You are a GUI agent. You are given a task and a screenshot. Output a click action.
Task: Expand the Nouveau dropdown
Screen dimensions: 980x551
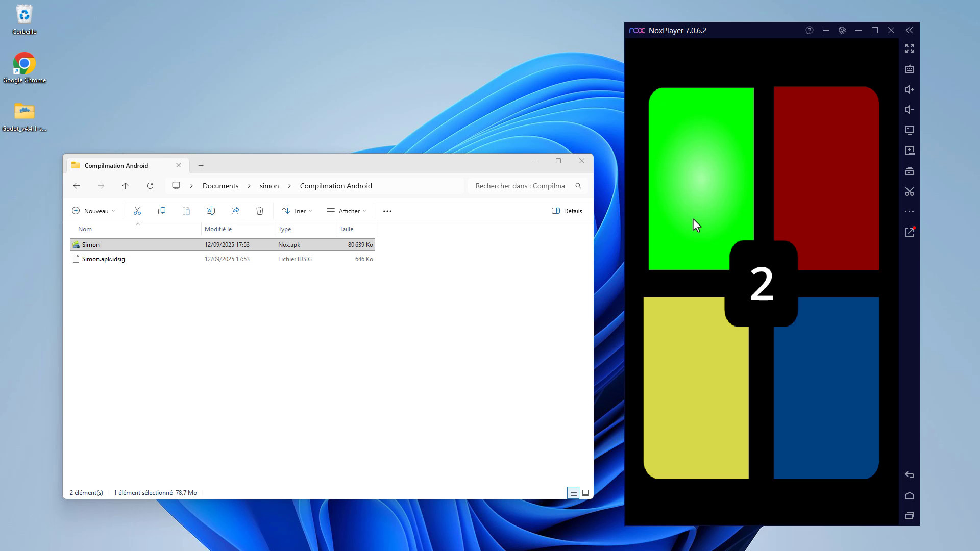94,211
